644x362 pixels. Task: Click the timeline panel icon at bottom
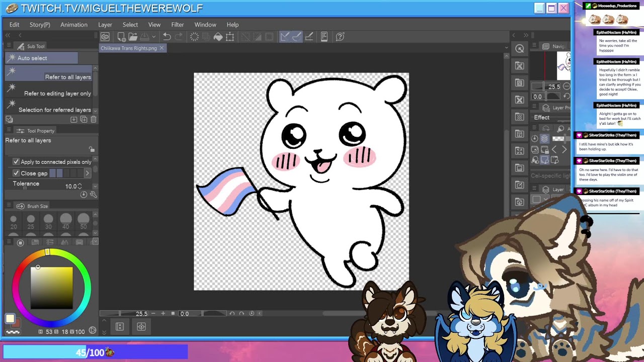[x=120, y=327]
